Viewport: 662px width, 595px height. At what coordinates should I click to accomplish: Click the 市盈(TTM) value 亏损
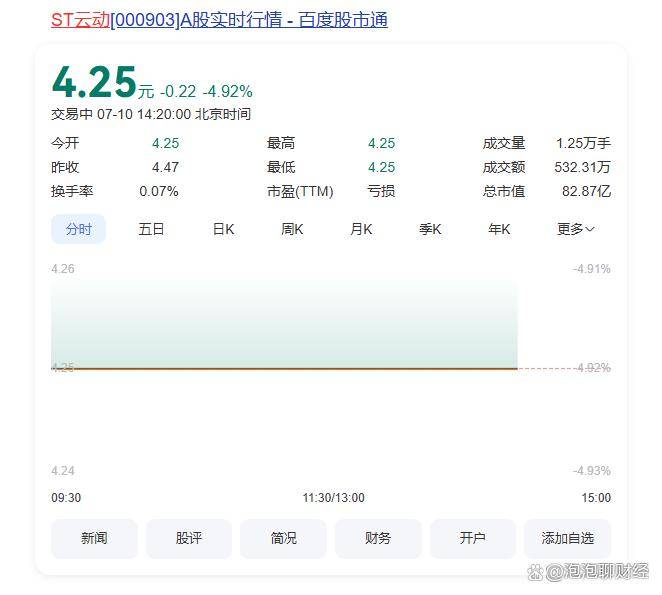tap(381, 191)
